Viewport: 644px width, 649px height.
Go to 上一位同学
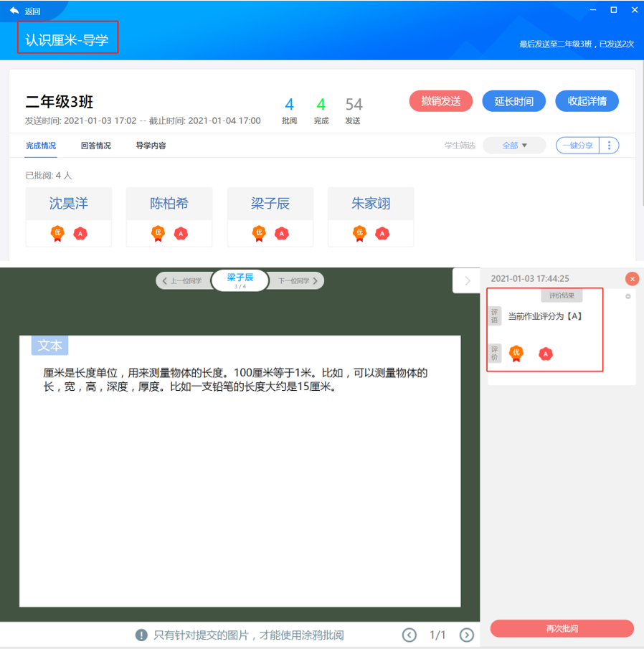184,280
